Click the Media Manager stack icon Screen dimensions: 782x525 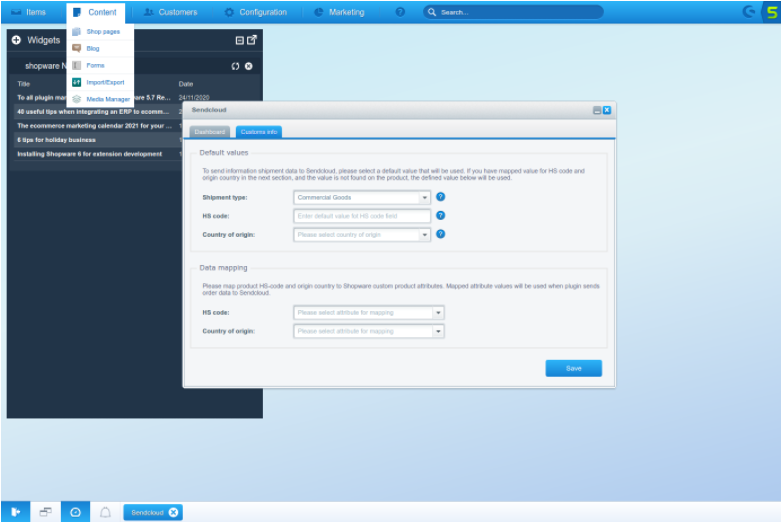coord(76,99)
